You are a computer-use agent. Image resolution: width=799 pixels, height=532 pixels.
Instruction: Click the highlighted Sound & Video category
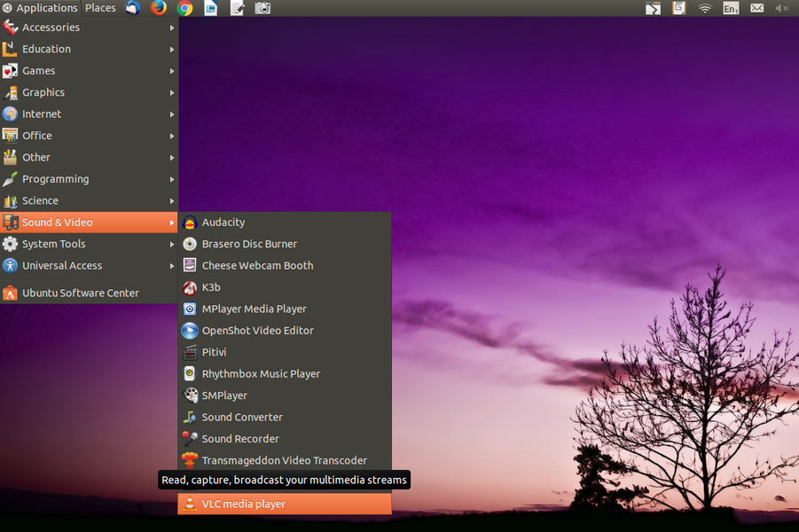[x=89, y=223]
